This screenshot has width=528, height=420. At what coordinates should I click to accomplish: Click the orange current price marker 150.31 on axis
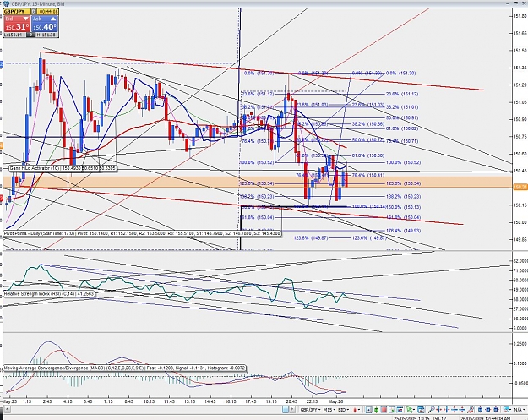[520, 187]
